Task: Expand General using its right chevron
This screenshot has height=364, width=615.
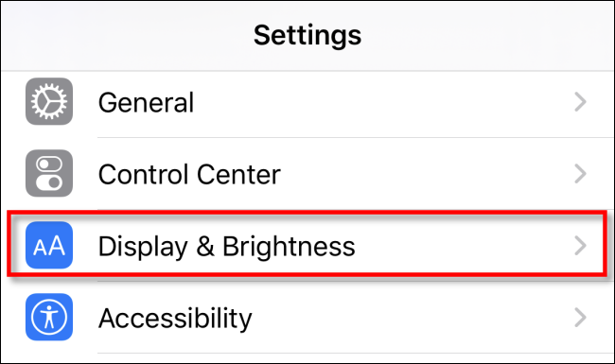Action: (x=580, y=102)
